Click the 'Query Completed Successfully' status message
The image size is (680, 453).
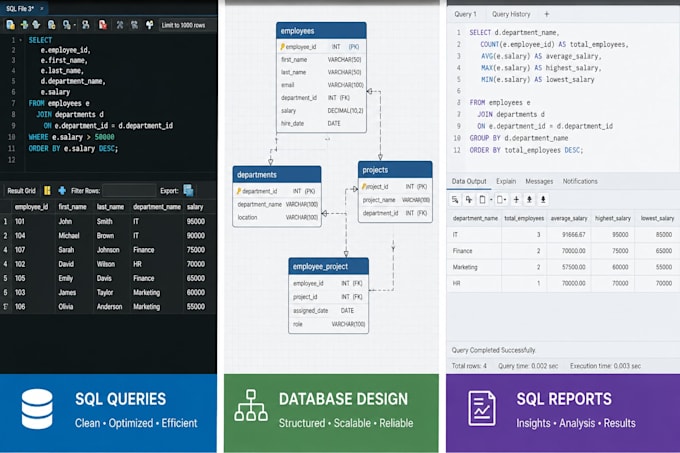(x=494, y=350)
